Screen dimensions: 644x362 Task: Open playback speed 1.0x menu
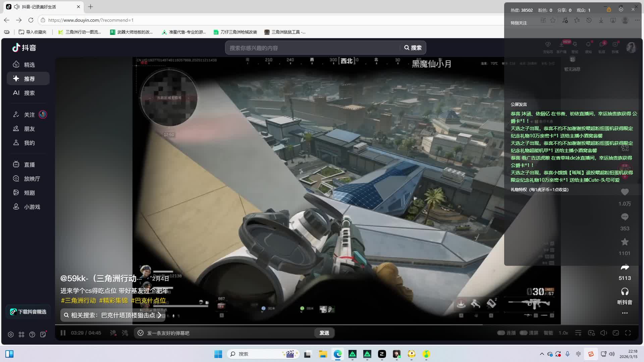(x=563, y=333)
